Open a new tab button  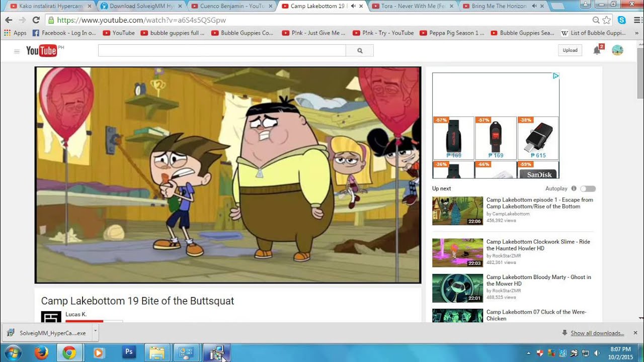tap(557, 6)
